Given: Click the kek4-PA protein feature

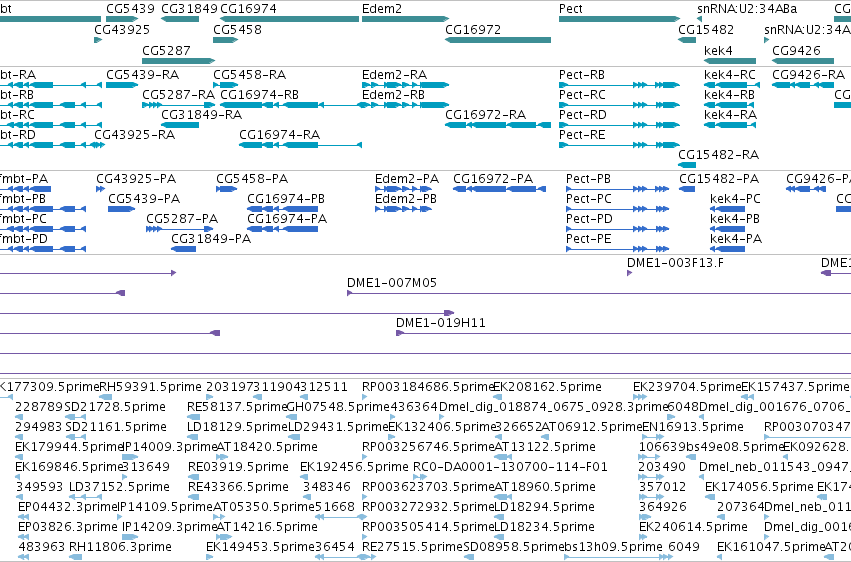Looking at the screenshot, I should (728, 249).
